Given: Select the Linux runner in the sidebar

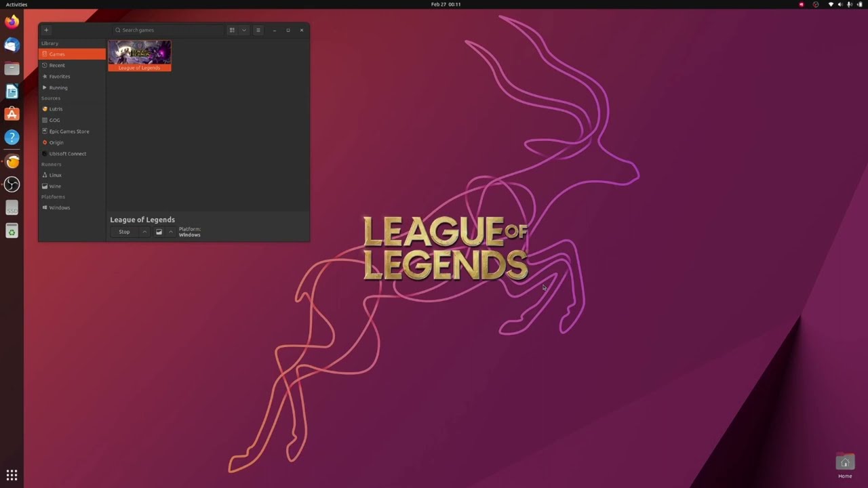Looking at the screenshot, I should pyautogui.click(x=54, y=175).
